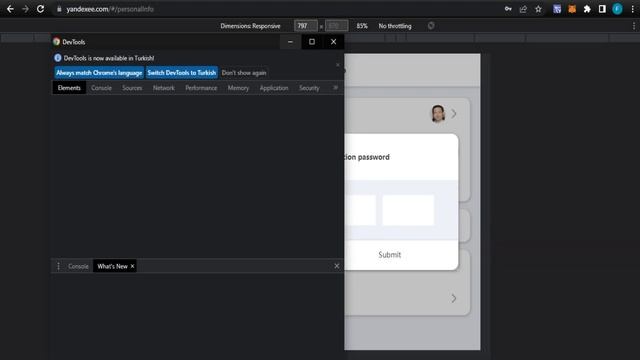
Task: Open the Chrome profile avatar
Action: pyautogui.click(x=617, y=9)
